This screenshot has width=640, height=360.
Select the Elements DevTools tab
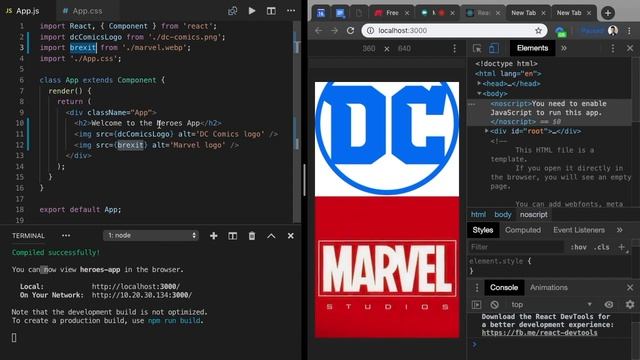pos(532,48)
